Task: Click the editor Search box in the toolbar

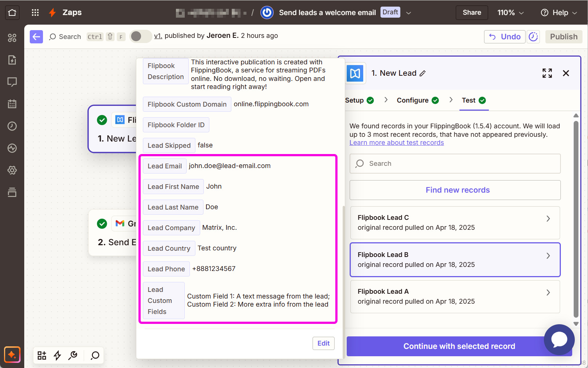Action: click(87, 37)
